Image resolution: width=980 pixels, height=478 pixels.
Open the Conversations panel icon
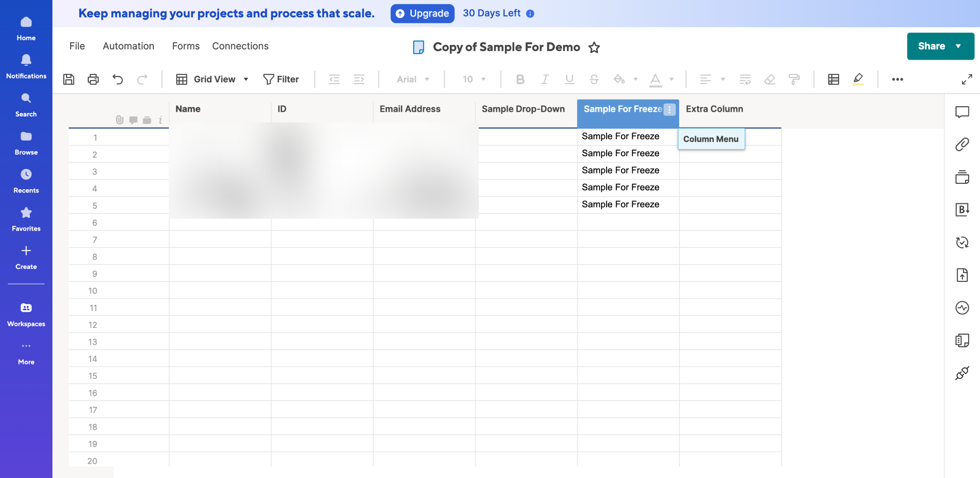click(962, 112)
